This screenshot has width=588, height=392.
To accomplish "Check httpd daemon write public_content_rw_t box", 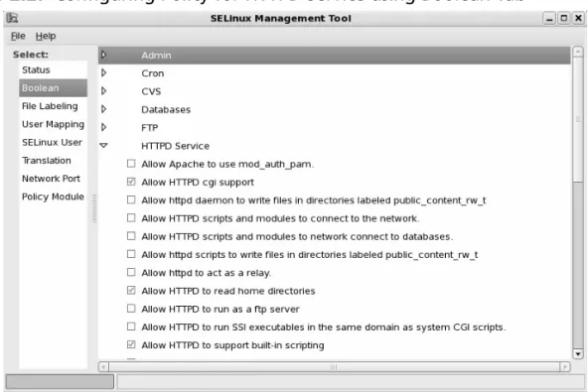I will (x=131, y=199).
